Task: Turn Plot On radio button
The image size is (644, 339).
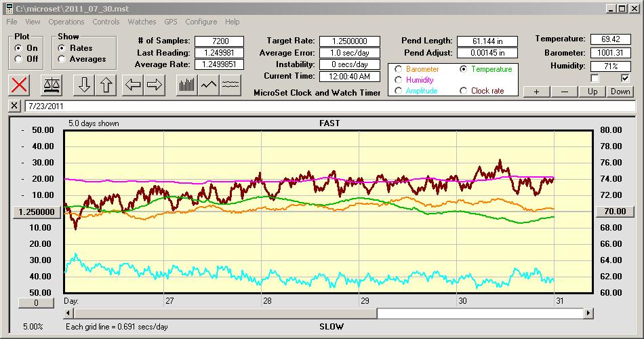Action: pyautogui.click(x=18, y=48)
